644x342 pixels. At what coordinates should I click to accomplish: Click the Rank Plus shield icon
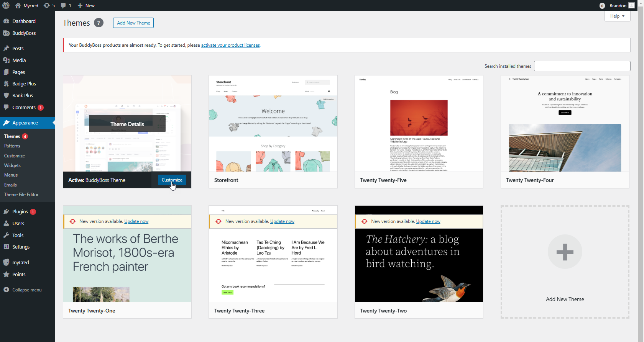tap(6, 95)
